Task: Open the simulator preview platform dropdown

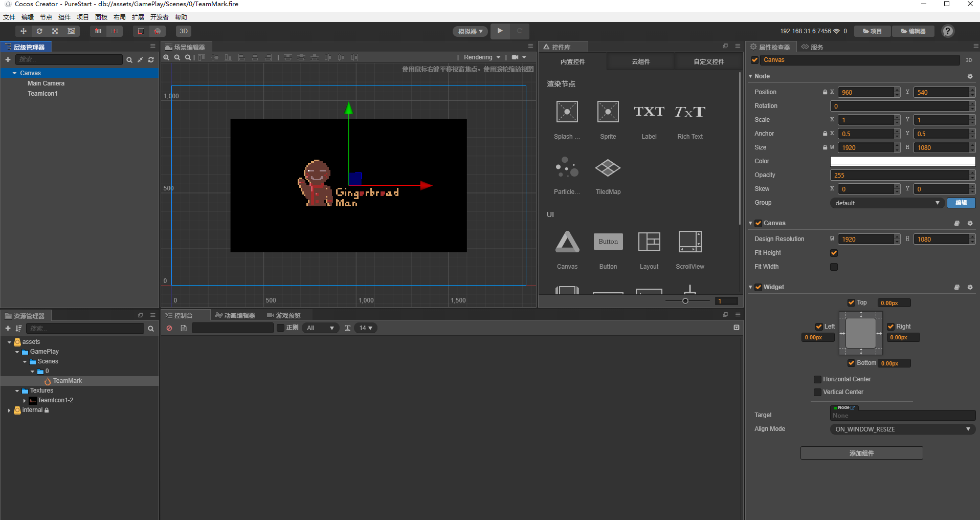Action: [x=470, y=31]
